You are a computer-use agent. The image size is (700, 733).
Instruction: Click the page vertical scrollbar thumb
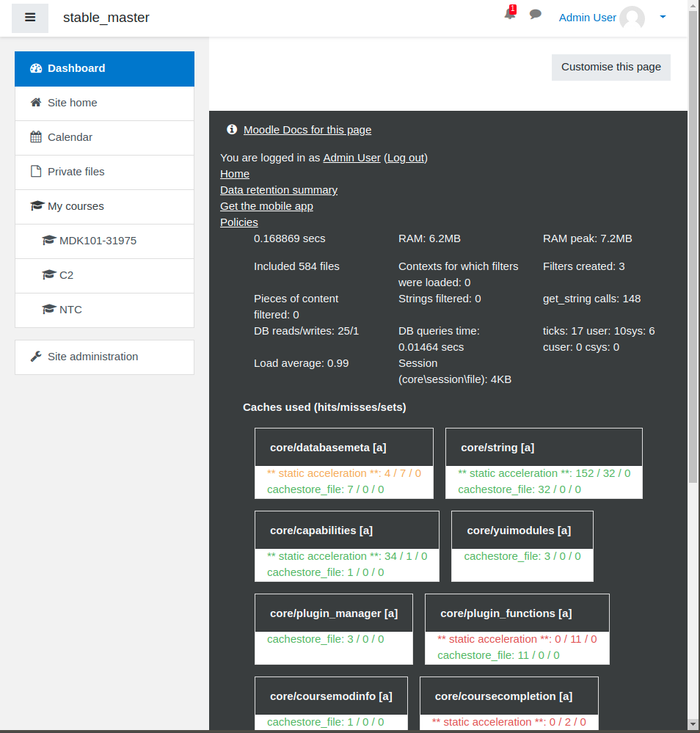click(693, 247)
